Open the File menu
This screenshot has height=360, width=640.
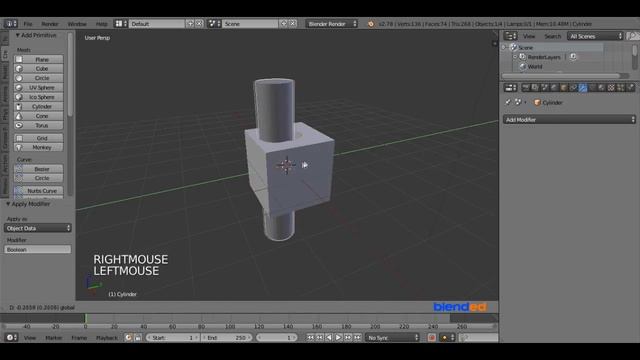(x=28, y=24)
